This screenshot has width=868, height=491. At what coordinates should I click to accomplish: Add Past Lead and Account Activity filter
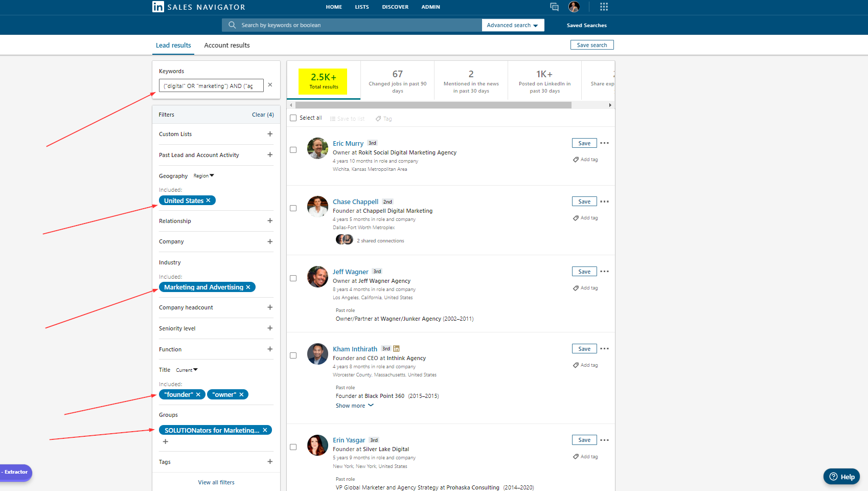(270, 155)
